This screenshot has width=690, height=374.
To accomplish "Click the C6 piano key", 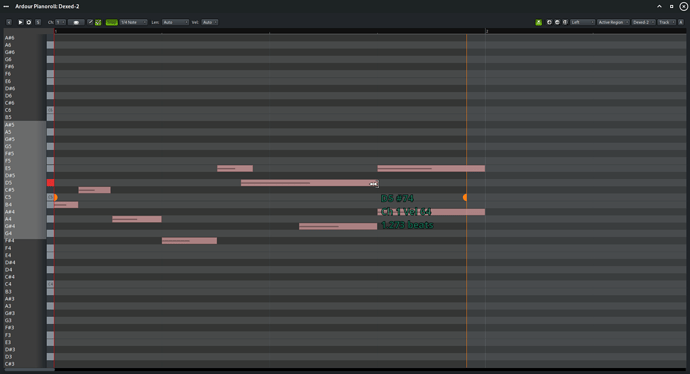I will click(51, 110).
